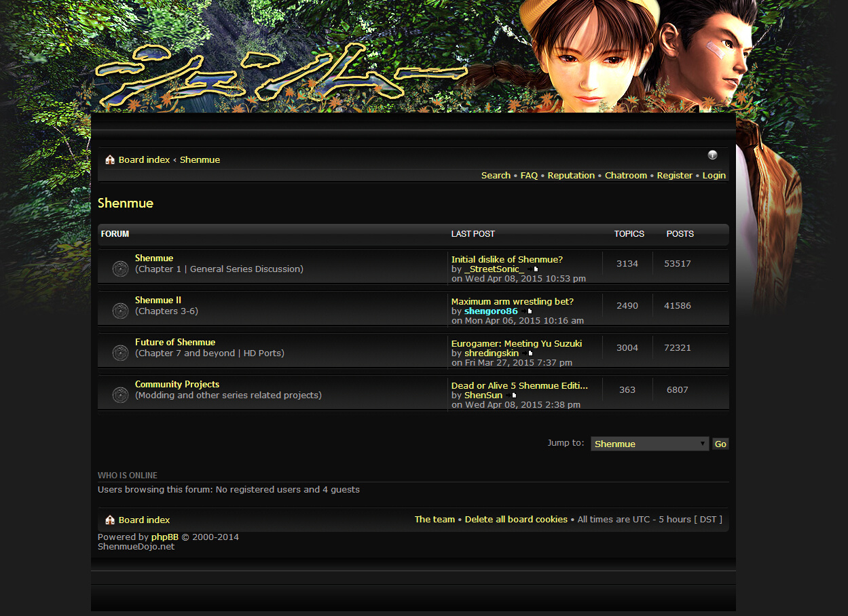
Task: Click the large Shenmue page heading
Action: pyautogui.click(x=126, y=204)
